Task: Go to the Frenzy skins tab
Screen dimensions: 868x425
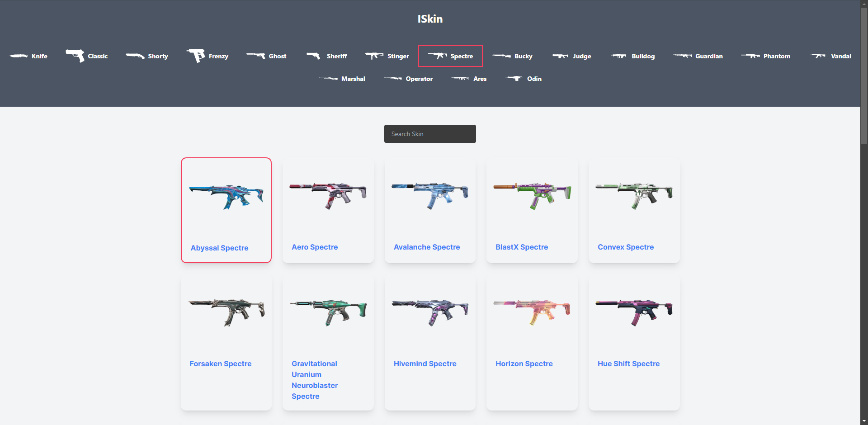Action: coord(218,56)
